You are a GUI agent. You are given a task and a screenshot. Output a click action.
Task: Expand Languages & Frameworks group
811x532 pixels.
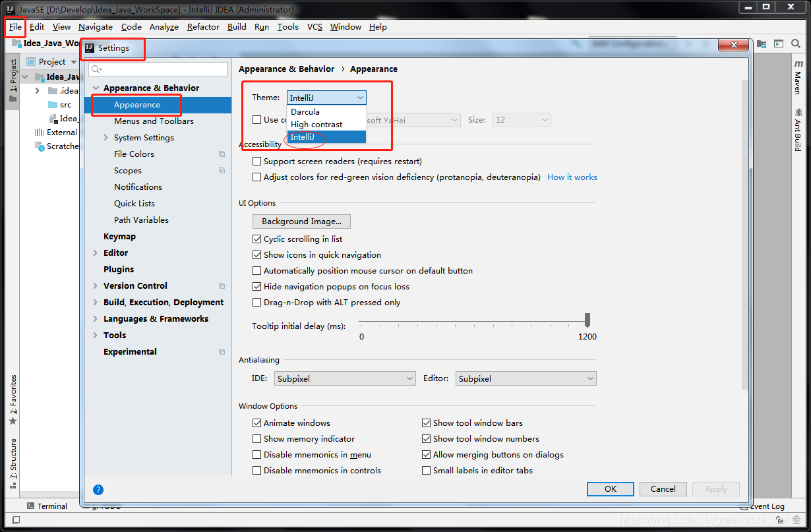point(96,319)
